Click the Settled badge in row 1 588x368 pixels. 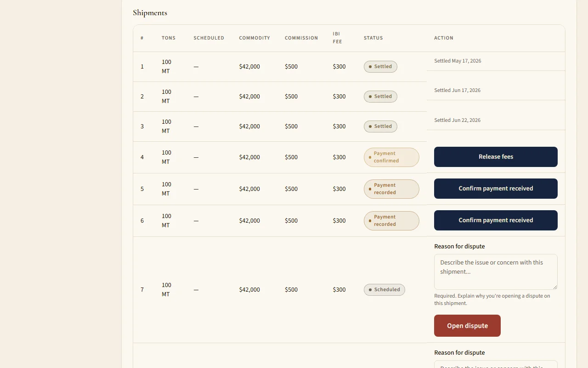tap(380, 67)
